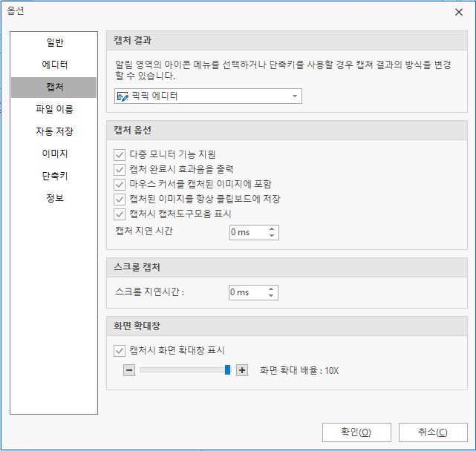This screenshot has width=476, height=451.
Task: Close the 옵션 dialog window
Action: tap(459, 12)
